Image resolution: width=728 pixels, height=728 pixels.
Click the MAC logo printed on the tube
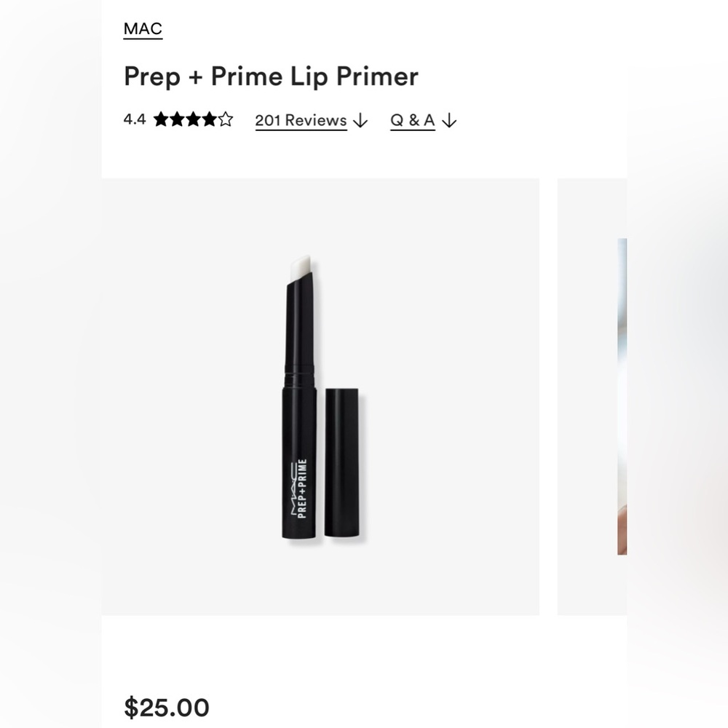pyautogui.click(x=293, y=489)
